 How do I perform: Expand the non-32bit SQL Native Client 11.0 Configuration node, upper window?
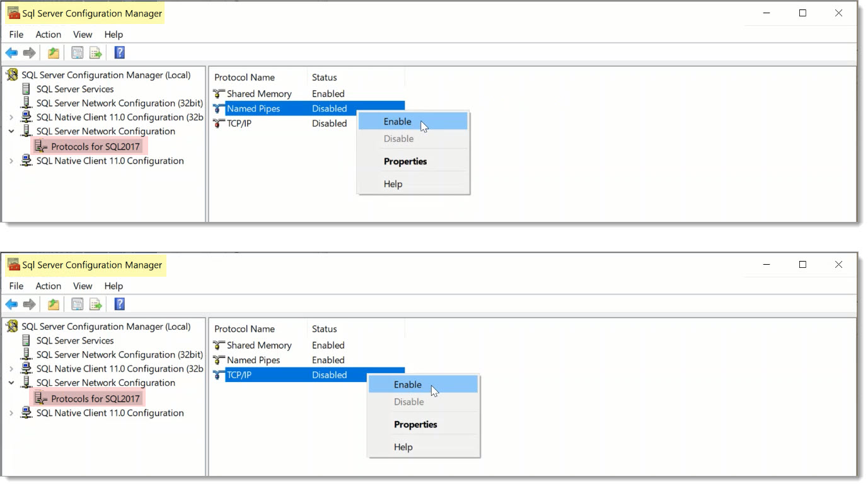point(11,161)
